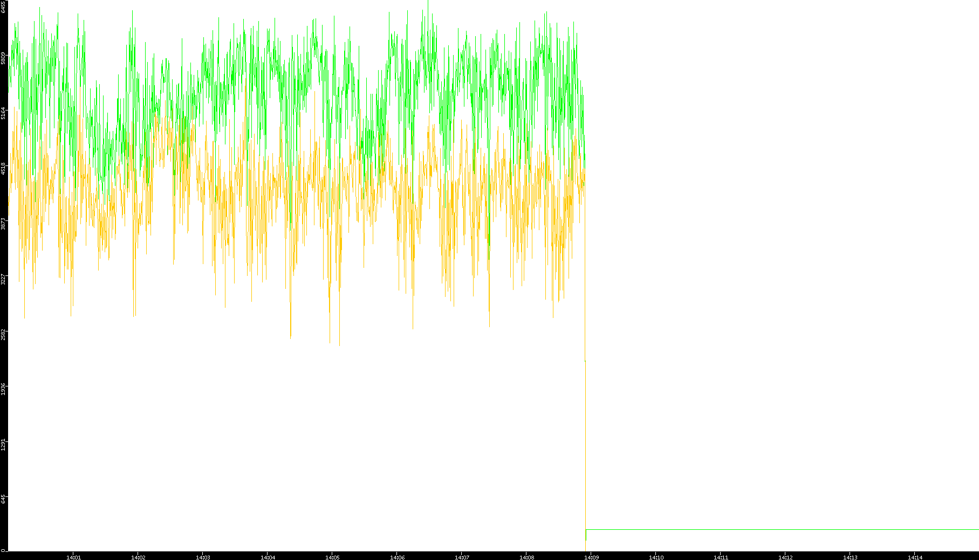This screenshot has height=560, width=979.
Task: Choose the 14:08 time axis label
Action: pos(526,557)
